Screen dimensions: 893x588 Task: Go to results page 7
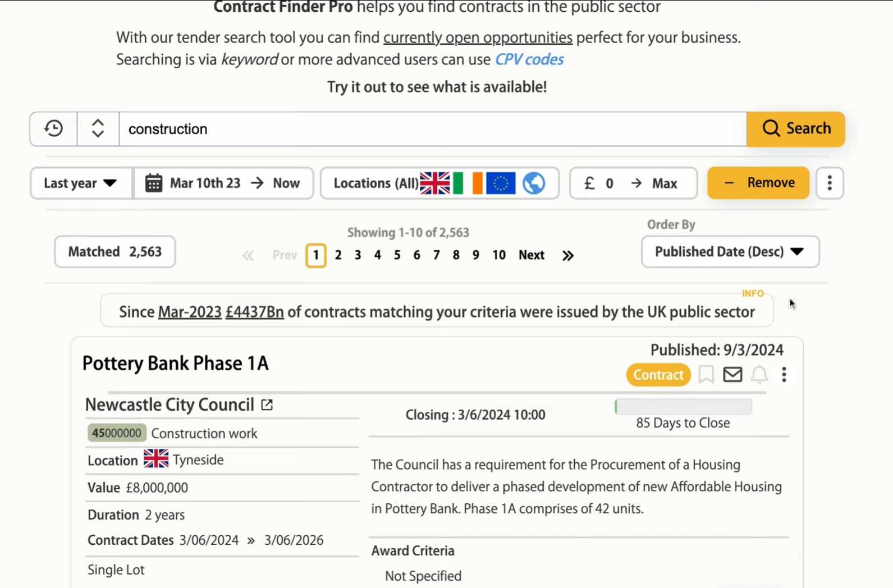coord(436,255)
